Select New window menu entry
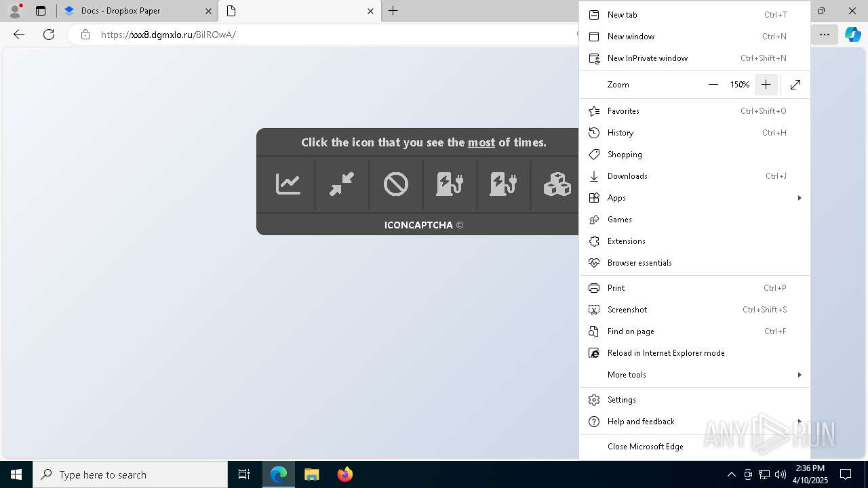The height and width of the screenshot is (488, 868). click(x=694, y=37)
